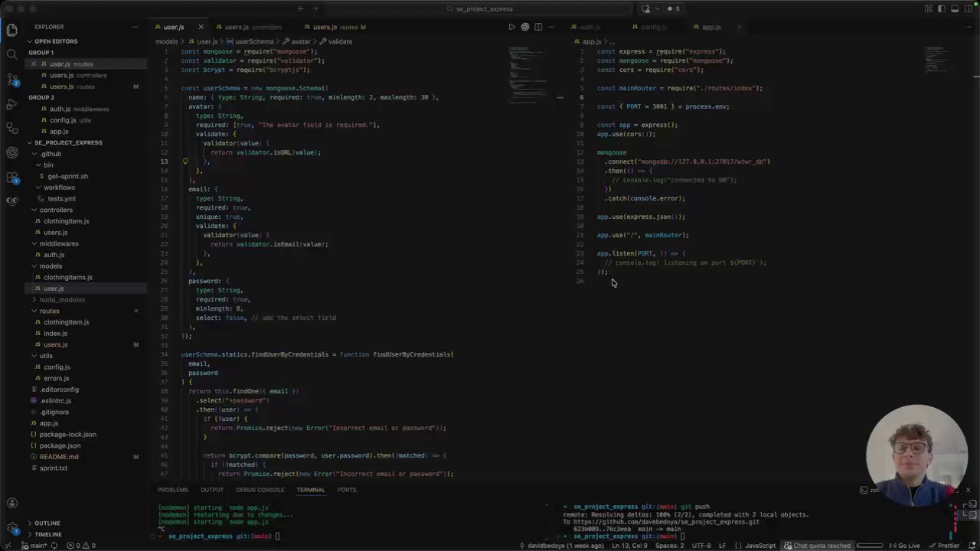Click Prettier in the status bar
This screenshot has height=551, width=980.
coord(943,546)
